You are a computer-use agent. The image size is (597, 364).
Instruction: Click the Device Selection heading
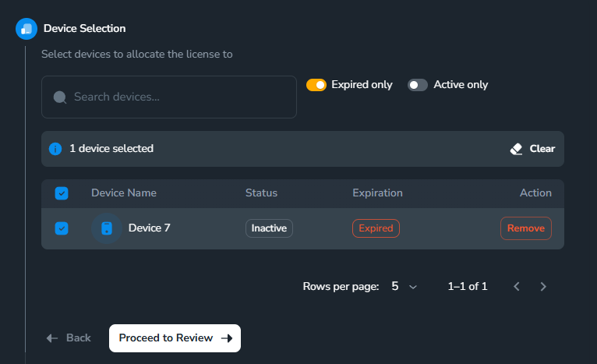pos(84,29)
